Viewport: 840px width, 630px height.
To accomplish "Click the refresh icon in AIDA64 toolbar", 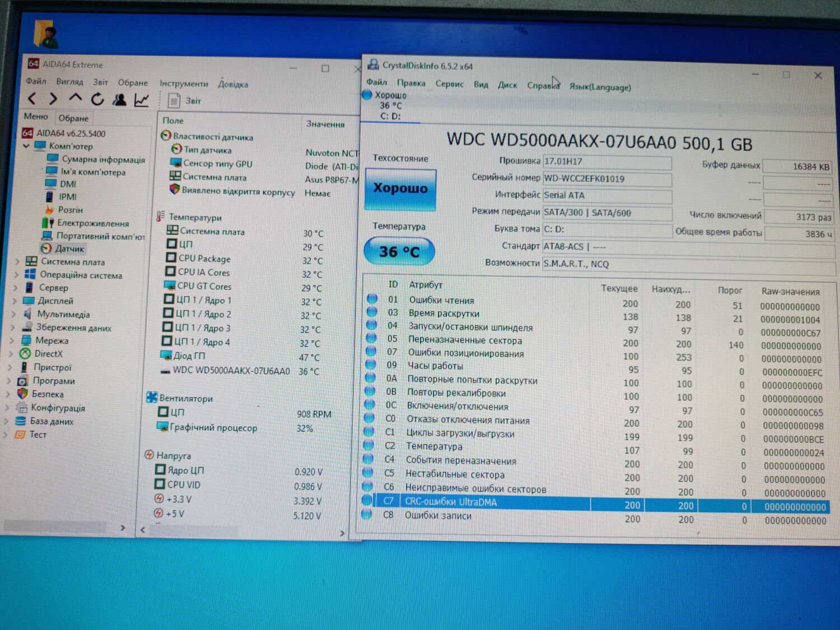I will [x=97, y=99].
